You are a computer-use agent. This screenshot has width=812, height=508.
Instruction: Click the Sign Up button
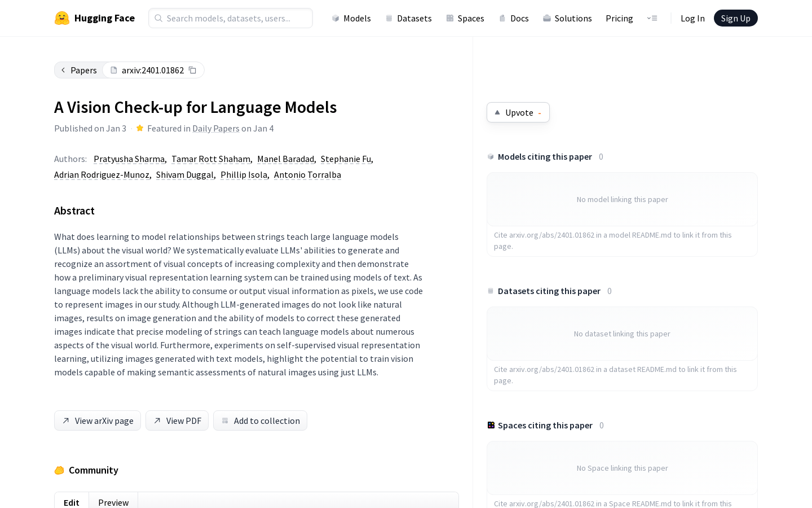736,18
